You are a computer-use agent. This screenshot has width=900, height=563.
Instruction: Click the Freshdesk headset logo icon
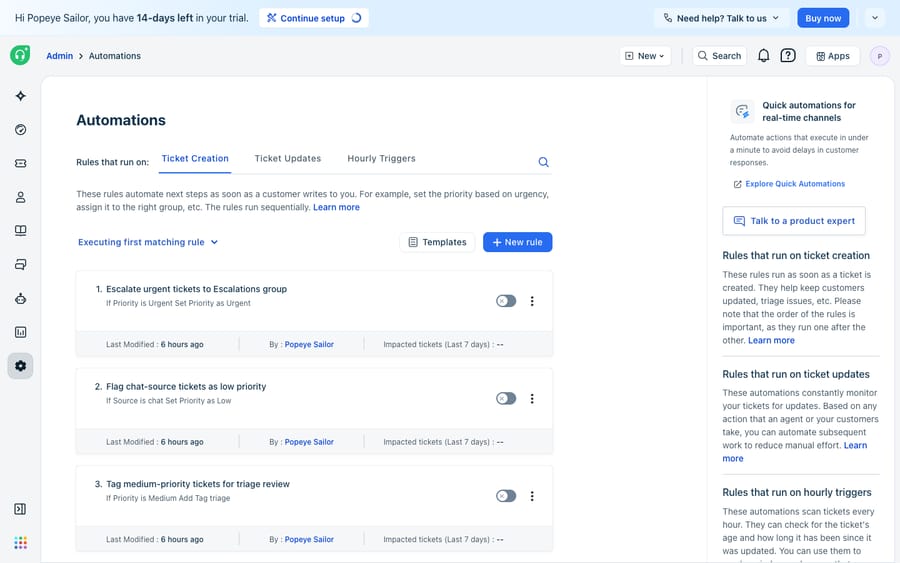tap(20, 55)
